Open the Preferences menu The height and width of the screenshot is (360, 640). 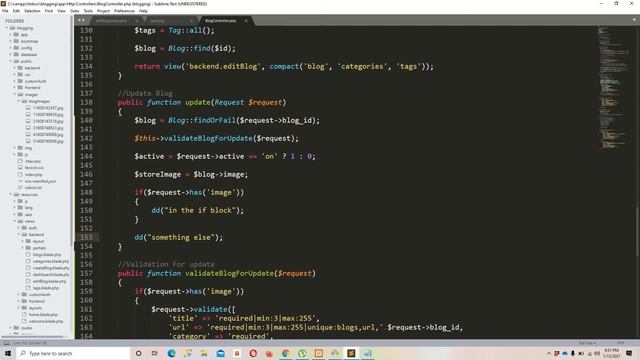pyautogui.click(x=124, y=11)
